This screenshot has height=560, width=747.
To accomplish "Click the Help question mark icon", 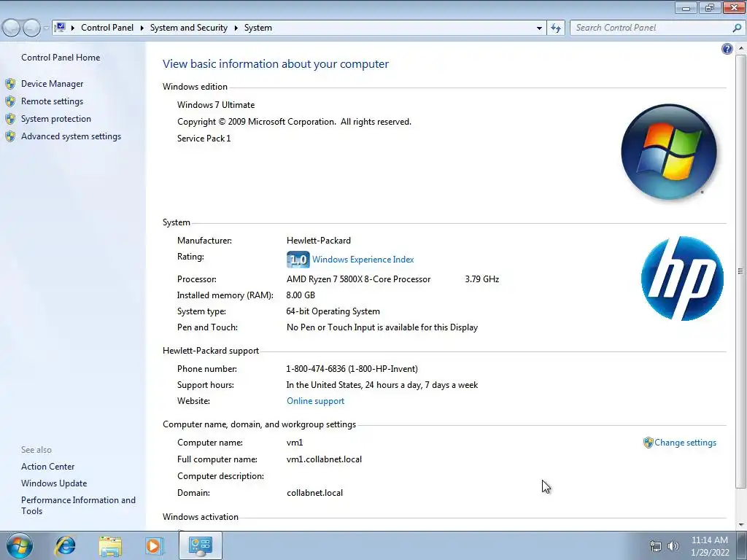I will 727,49.
